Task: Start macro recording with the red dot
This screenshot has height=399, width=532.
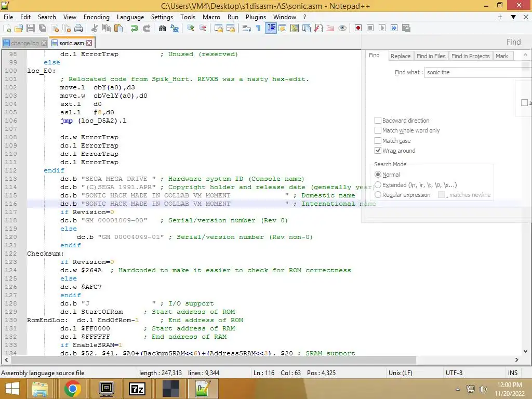Action: (358, 28)
